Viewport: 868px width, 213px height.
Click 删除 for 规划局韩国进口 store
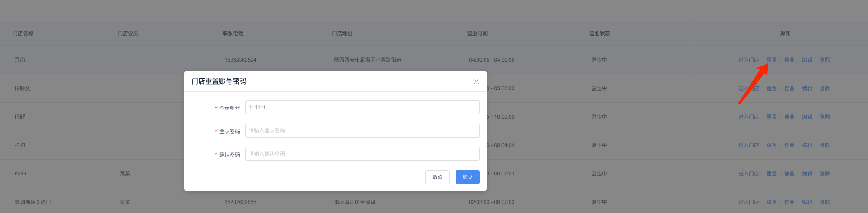coord(824,202)
